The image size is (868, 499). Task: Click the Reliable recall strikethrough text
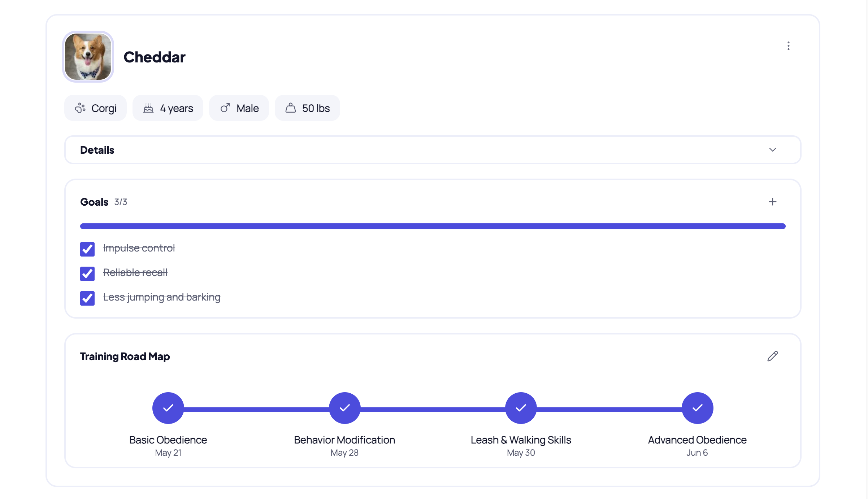[x=135, y=272]
